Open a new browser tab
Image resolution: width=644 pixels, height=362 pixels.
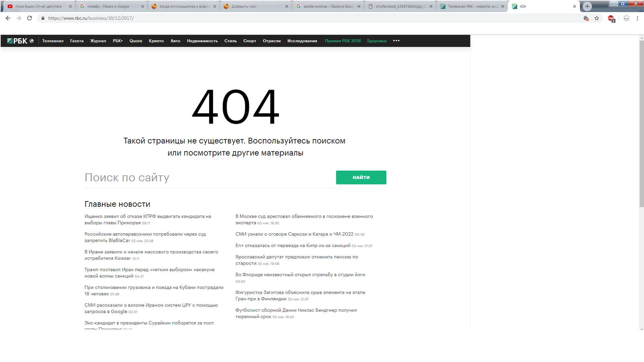point(587,6)
